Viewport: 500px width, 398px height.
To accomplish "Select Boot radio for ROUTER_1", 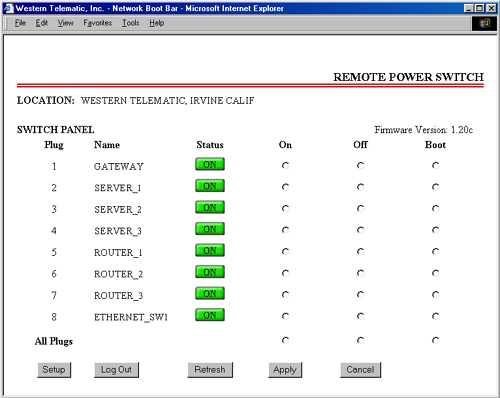I will tap(435, 251).
